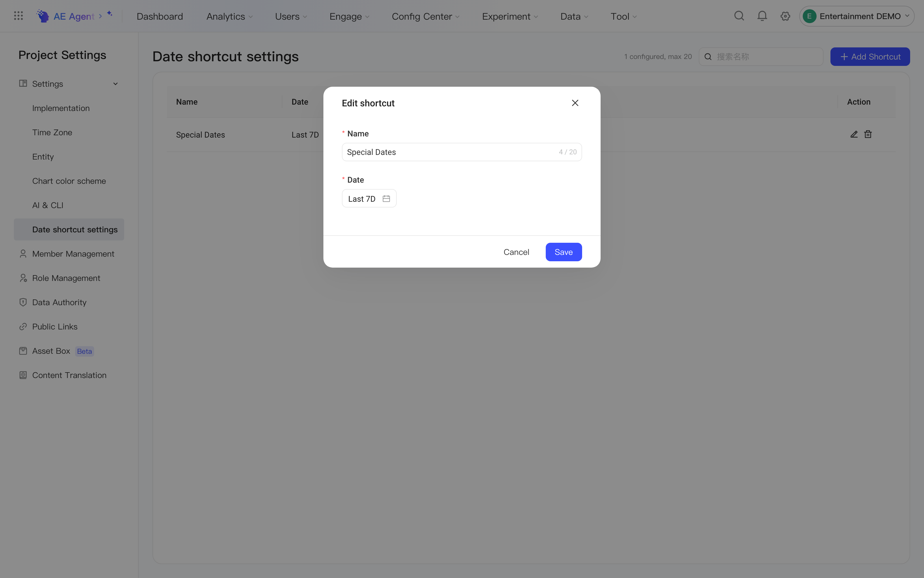Screen dimensions: 924x578
Task: Select Time Zone in settings sidebar
Action: pyautogui.click(x=69, y=132)
